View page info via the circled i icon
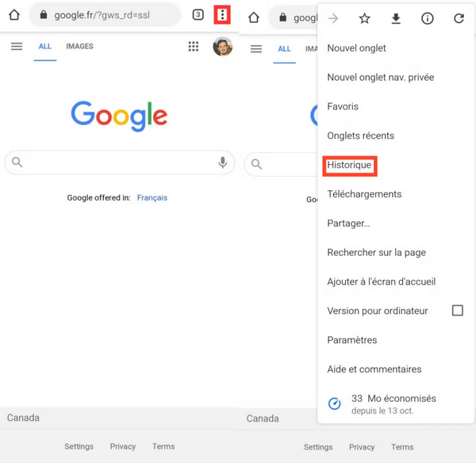Image resolution: width=476 pixels, height=463 pixels. point(428,18)
